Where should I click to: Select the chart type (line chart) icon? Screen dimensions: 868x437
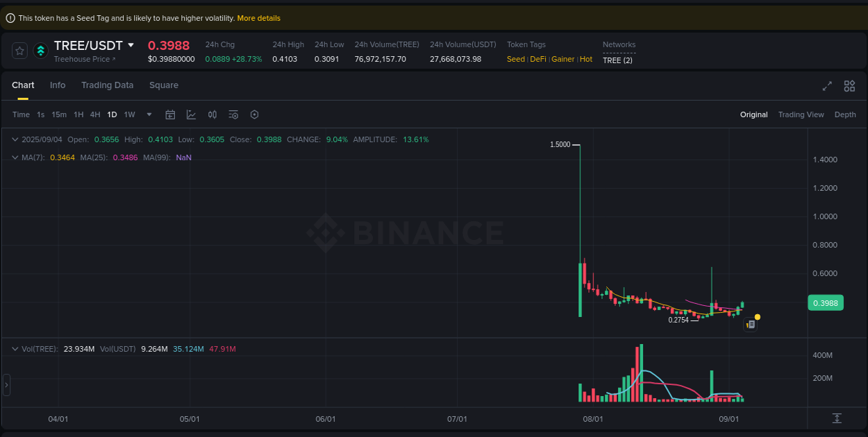(x=191, y=114)
